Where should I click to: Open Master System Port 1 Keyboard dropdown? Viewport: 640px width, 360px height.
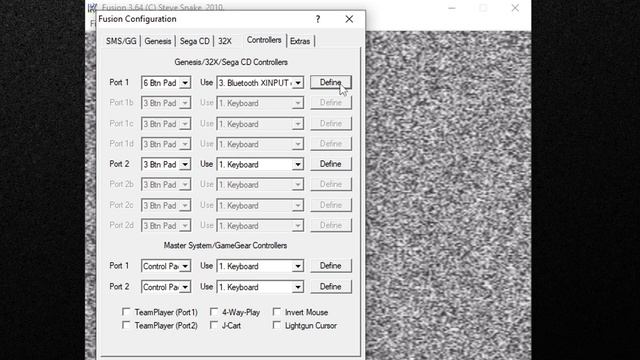pyautogui.click(x=260, y=266)
